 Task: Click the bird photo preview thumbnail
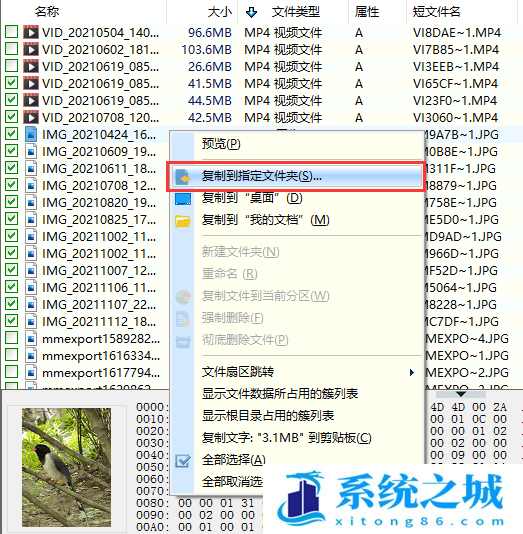[x=66, y=467]
